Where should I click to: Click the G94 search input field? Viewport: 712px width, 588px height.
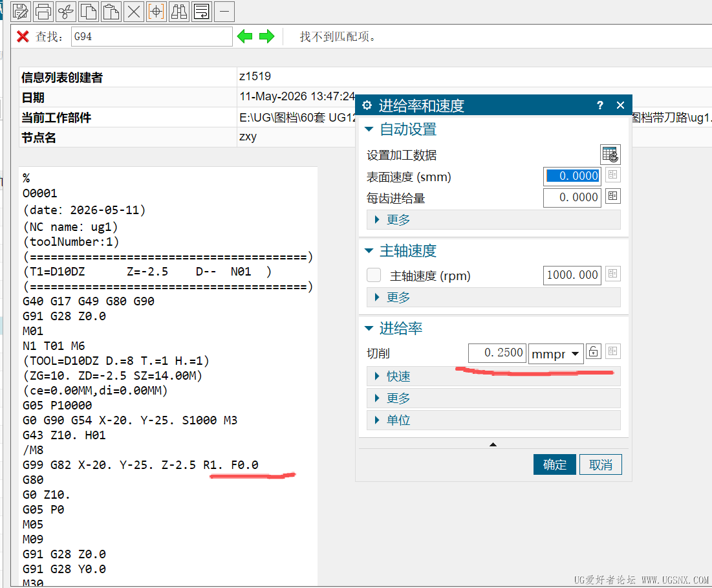click(x=152, y=36)
